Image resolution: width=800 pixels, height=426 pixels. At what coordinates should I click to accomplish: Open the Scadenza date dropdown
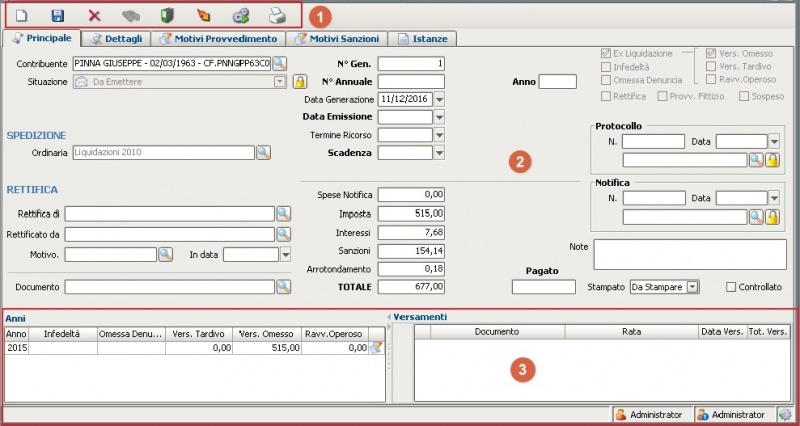click(440, 153)
